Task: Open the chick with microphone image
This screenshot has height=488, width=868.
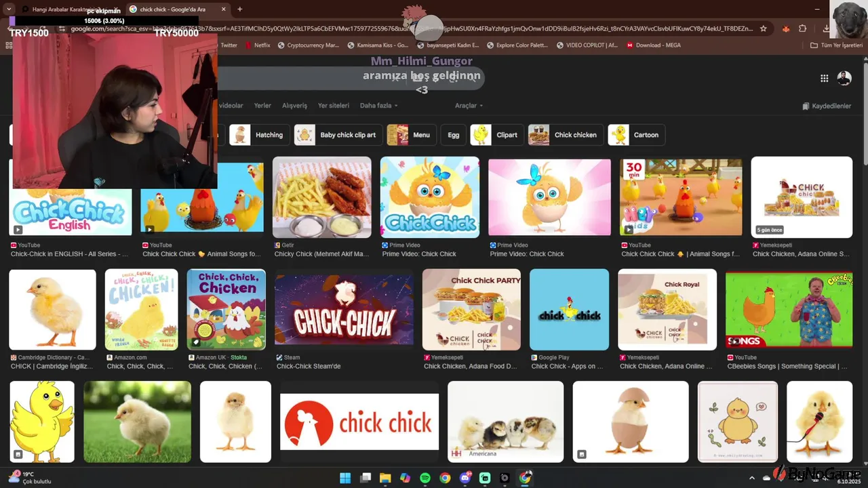Action: tap(819, 422)
